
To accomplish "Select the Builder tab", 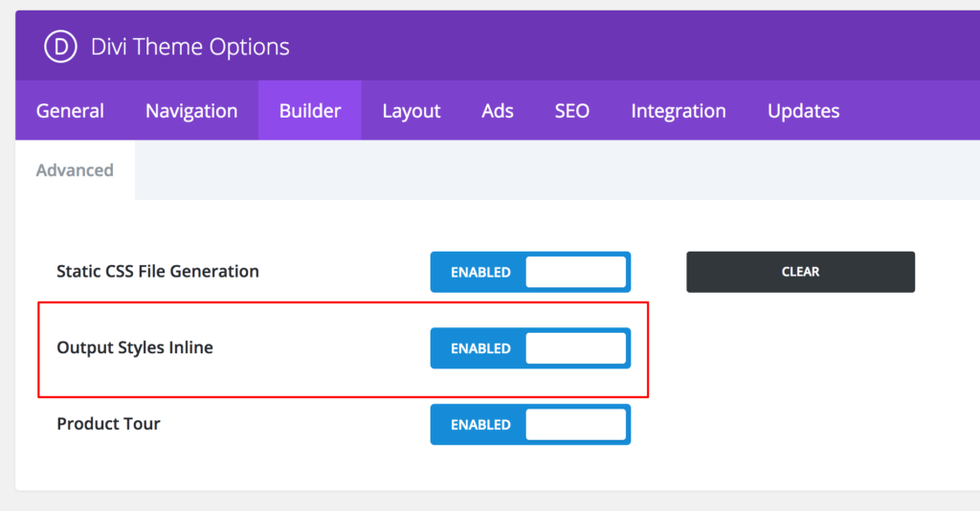I will [310, 111].
